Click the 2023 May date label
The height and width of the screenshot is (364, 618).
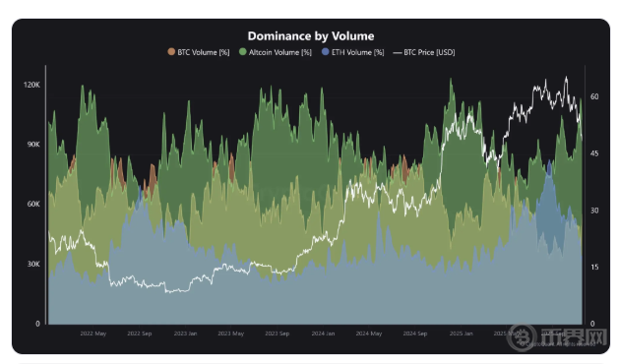click(x=231, y=334)
